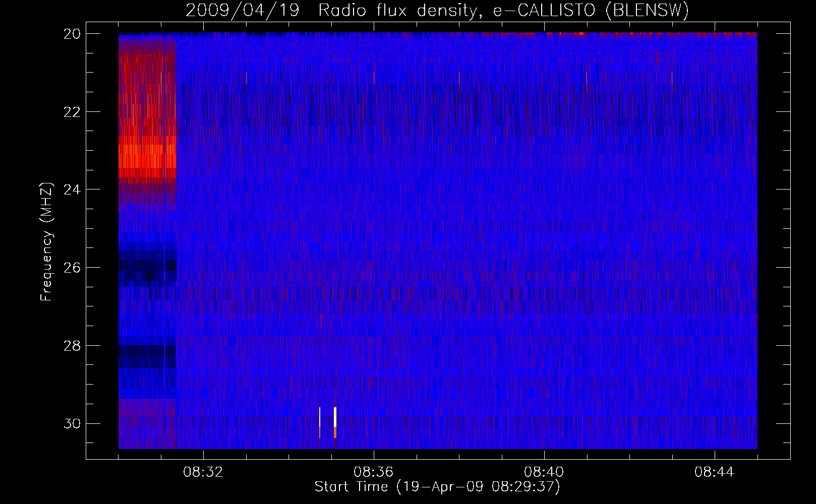Click the 28 MHz frequency tick label

click(72, 345)
